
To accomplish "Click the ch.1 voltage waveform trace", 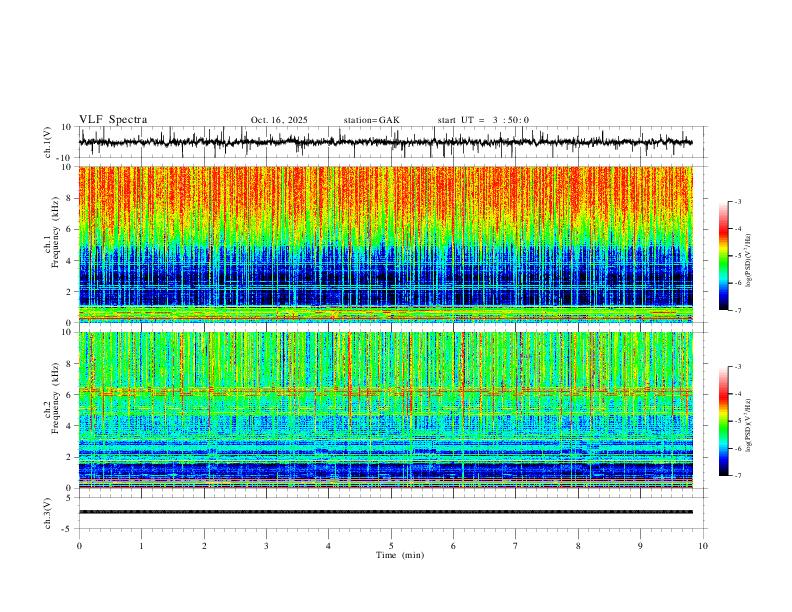I will tap(385, 142).
